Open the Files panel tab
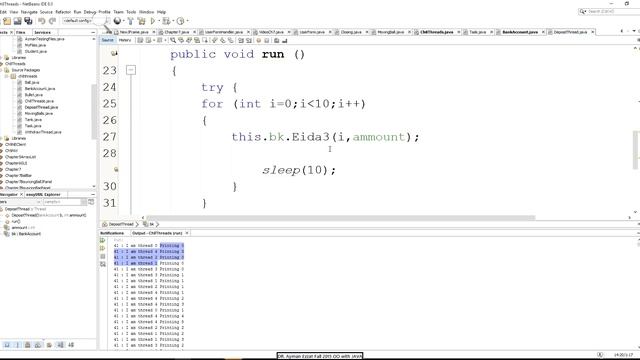Screen dimensions: 640x360 (20, 32)
